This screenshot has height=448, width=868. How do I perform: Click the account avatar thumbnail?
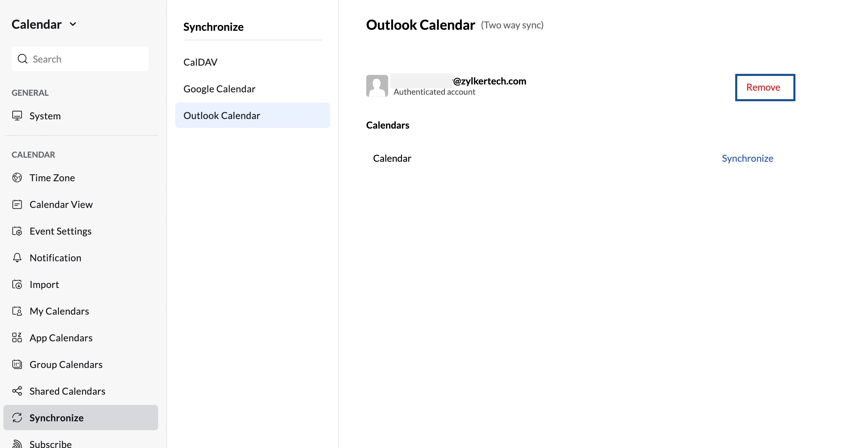coord(377,85)
